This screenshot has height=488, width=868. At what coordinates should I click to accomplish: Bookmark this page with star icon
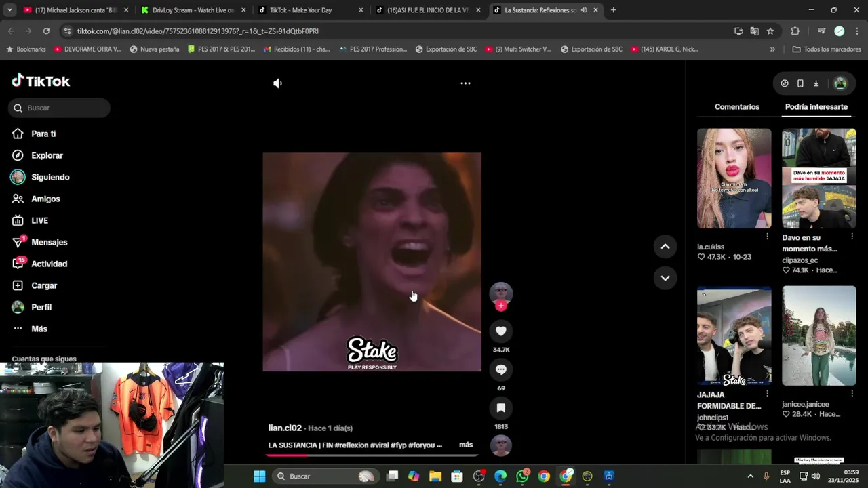(770, 31)
